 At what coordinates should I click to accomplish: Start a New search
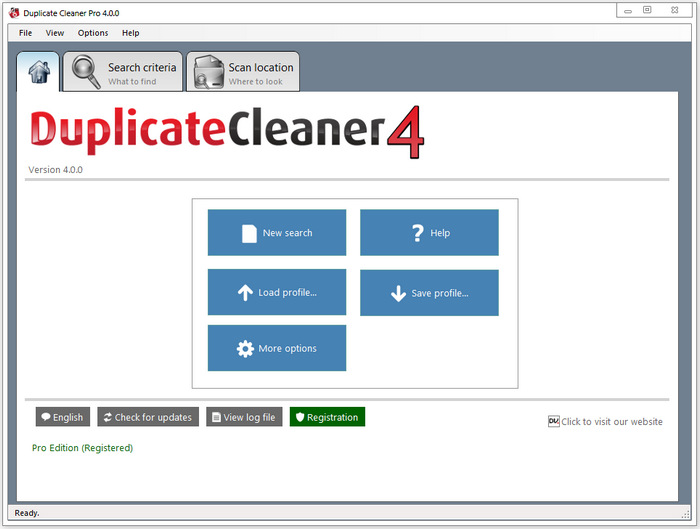click(277, 233)
